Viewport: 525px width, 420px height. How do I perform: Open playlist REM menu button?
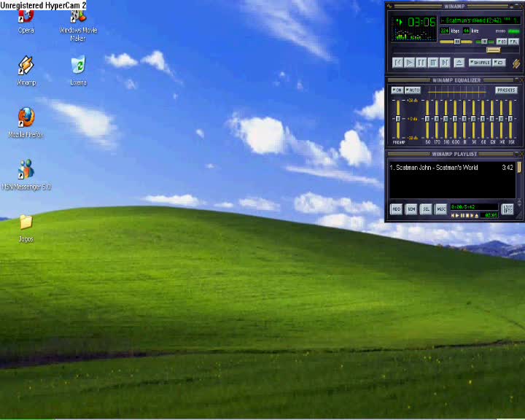click(411, 209)
